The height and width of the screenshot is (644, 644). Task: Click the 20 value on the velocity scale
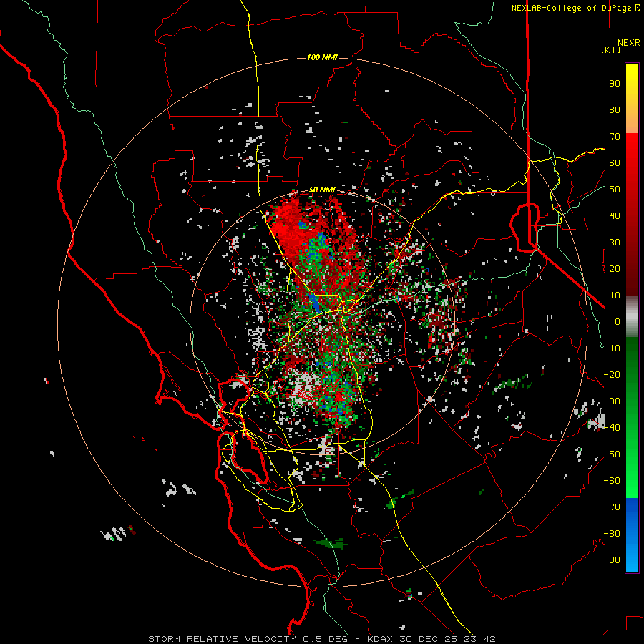(x=615, y=269)
